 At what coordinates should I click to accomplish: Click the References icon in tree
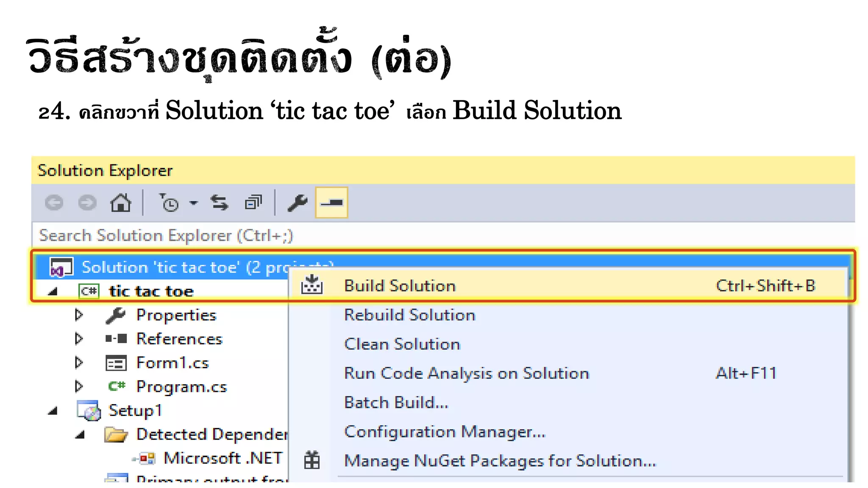click(x=116, y=339)
